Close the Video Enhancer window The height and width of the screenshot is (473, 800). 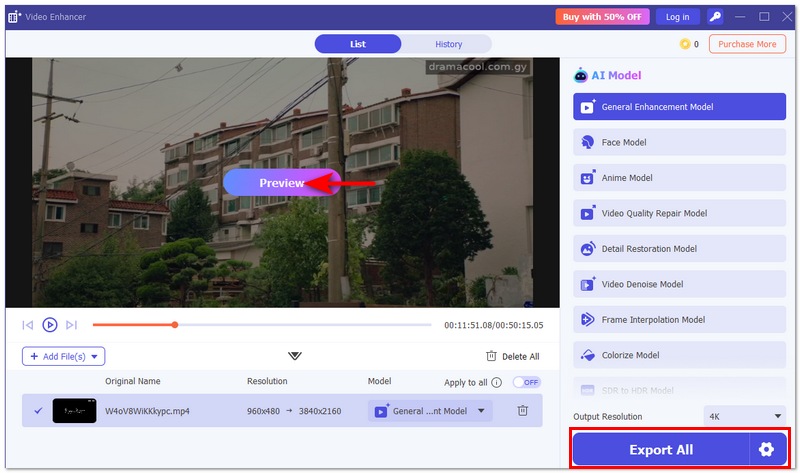(787, 17)
